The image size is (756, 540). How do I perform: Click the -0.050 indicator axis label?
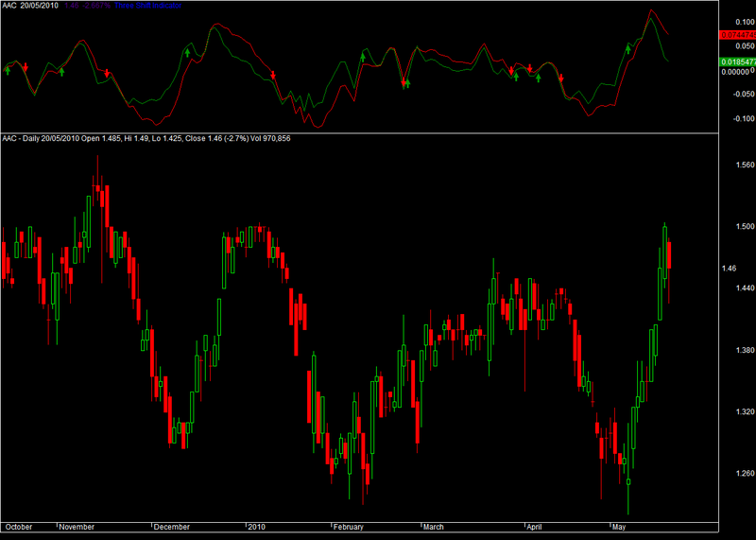(x=744, y=95)
